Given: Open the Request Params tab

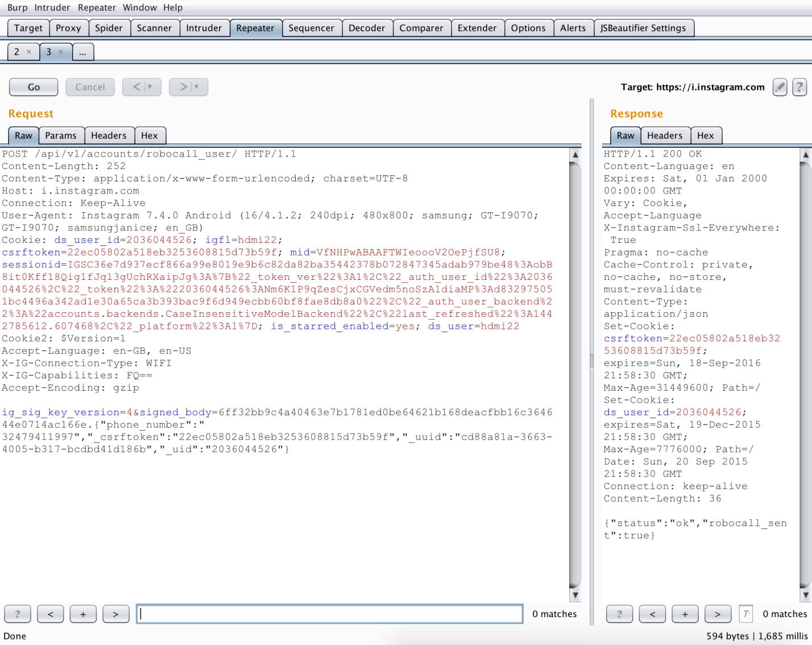Looking at the screenshot, I should pos(60,135).
